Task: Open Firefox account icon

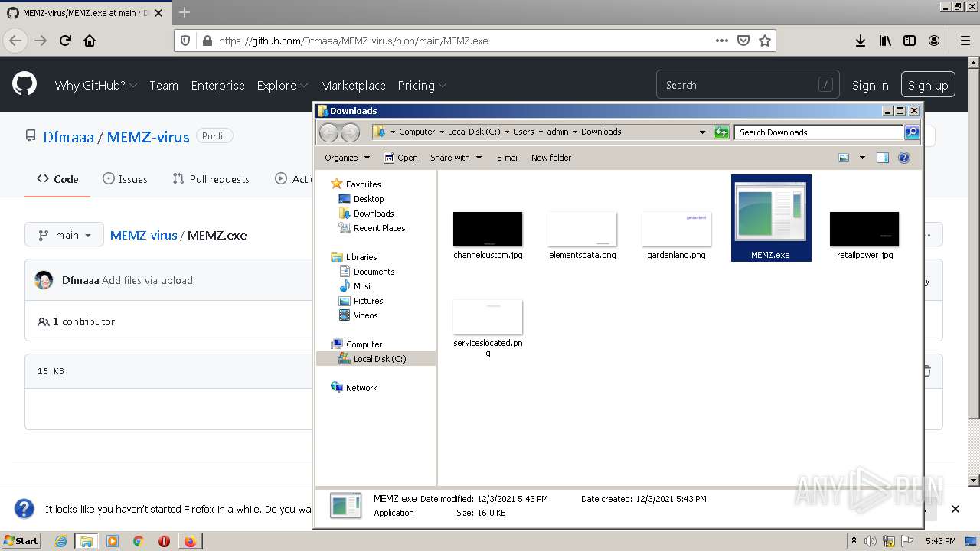Action: click(934, 41)
